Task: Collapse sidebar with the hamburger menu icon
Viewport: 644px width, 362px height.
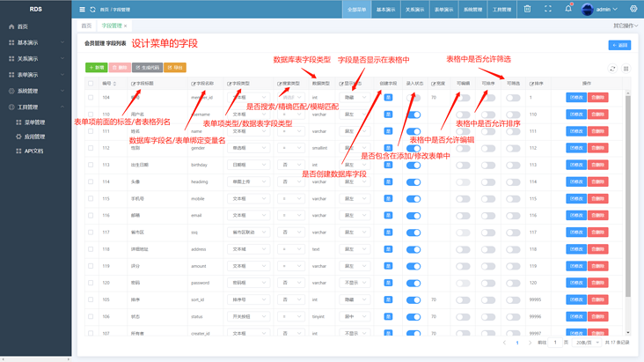Action: 82,9
